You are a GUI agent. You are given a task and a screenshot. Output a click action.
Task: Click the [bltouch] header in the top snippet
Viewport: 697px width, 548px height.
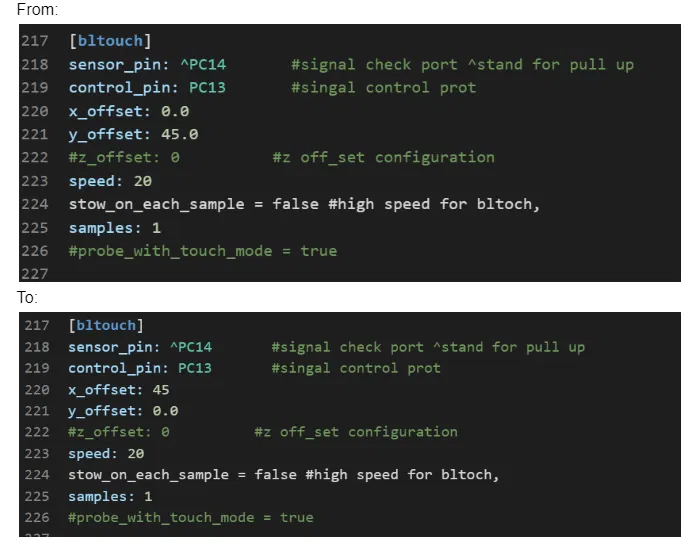pyautogui.click(x=110, y=41)
